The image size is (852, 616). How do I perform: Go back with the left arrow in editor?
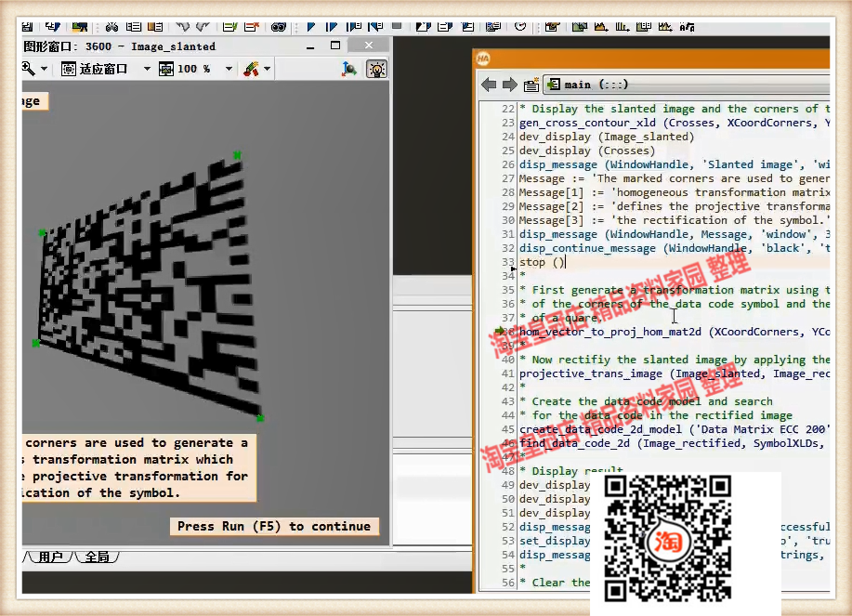(489, 85)
